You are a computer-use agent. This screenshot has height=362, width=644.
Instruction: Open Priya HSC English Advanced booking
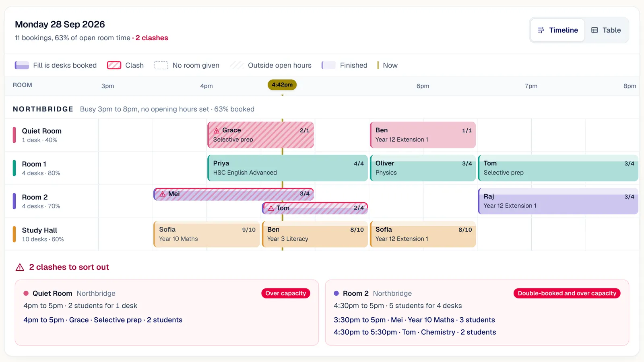[287, 168]
